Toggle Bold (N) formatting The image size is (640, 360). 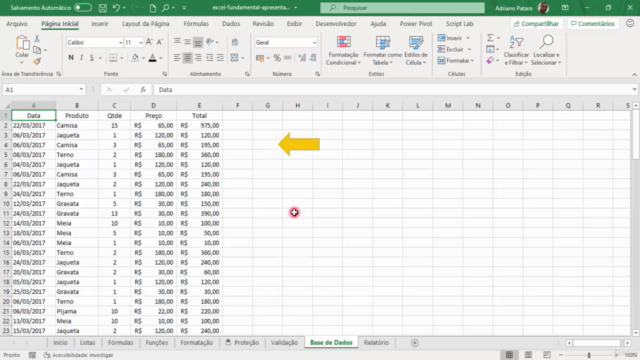pyautogui.click(x=71, y=58)
